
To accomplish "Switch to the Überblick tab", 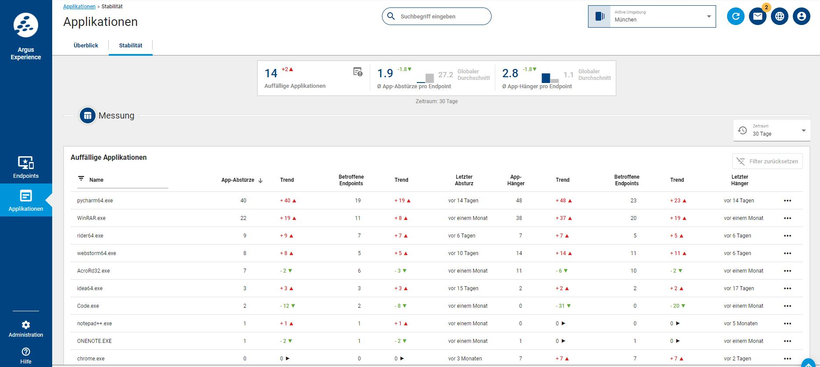I will [x=86, y=45].
